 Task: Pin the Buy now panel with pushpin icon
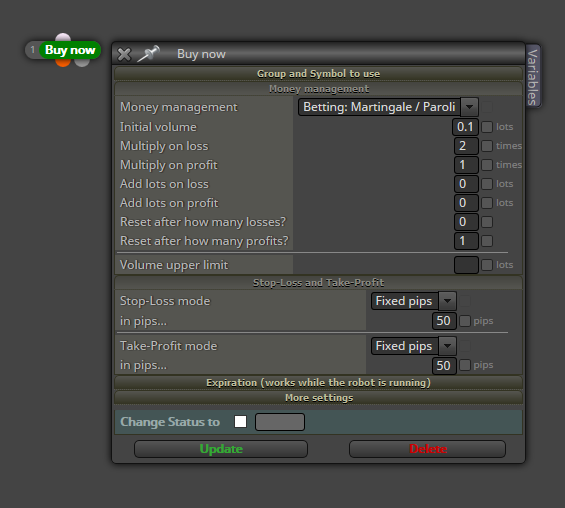click(148, 54)
